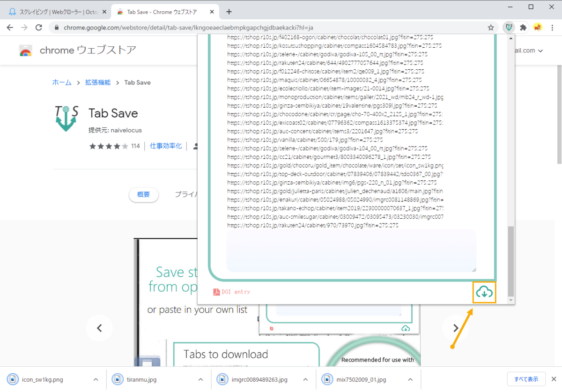Click the cloud download icon in Tab Save popup
562x392 pixels.
point(484,292)
